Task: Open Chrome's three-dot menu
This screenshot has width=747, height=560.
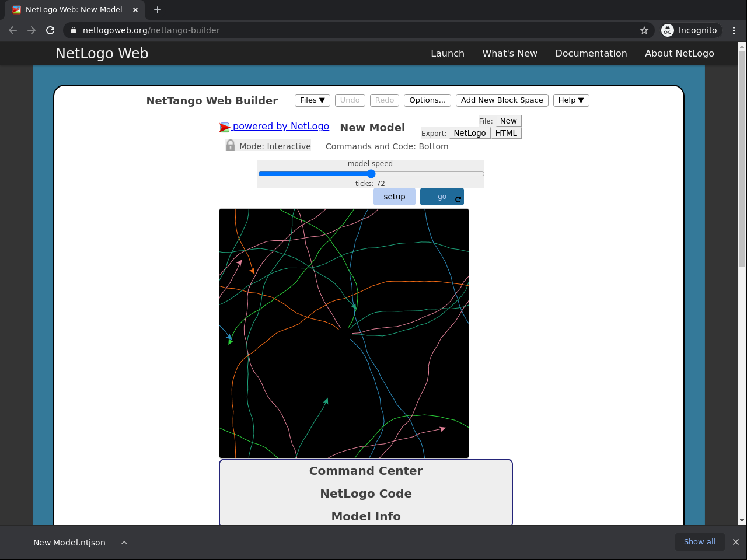Action: pos(734,30)
